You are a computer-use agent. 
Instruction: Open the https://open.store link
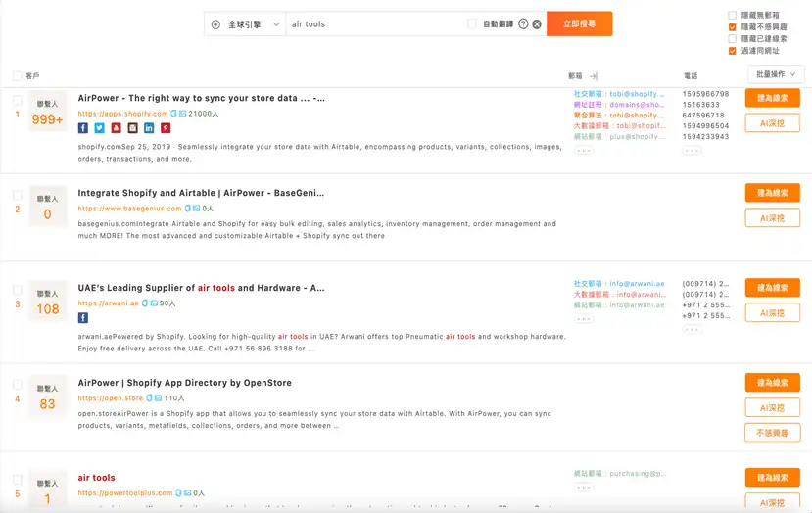(x=111, y=398)
